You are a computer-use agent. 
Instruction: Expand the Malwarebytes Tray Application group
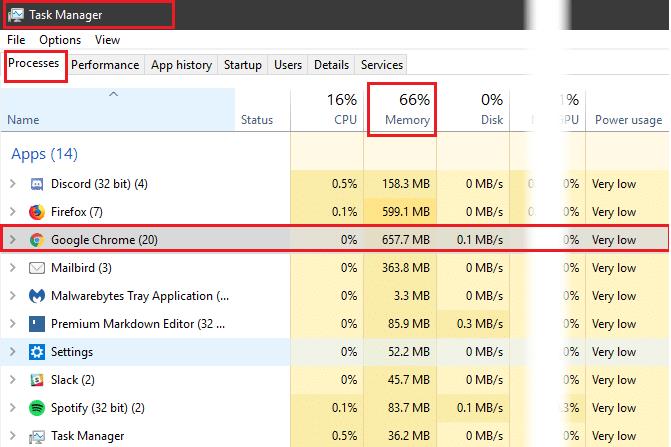[x=13, y=296]
